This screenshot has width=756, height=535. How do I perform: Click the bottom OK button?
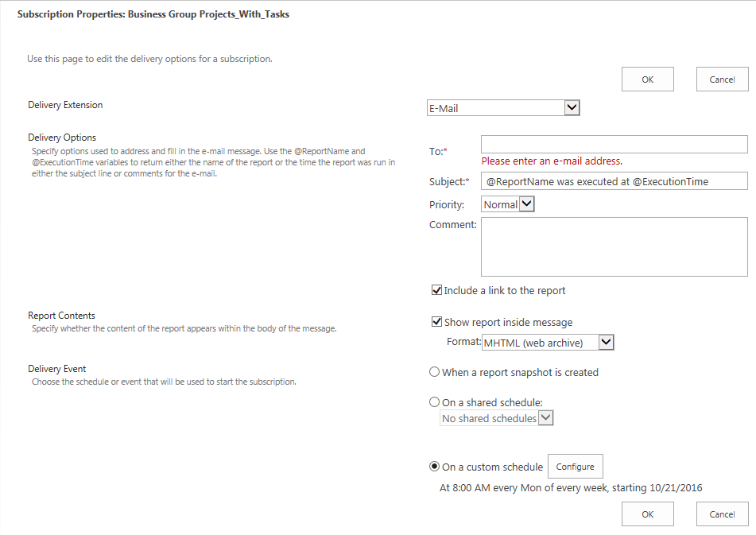(648, 514)
